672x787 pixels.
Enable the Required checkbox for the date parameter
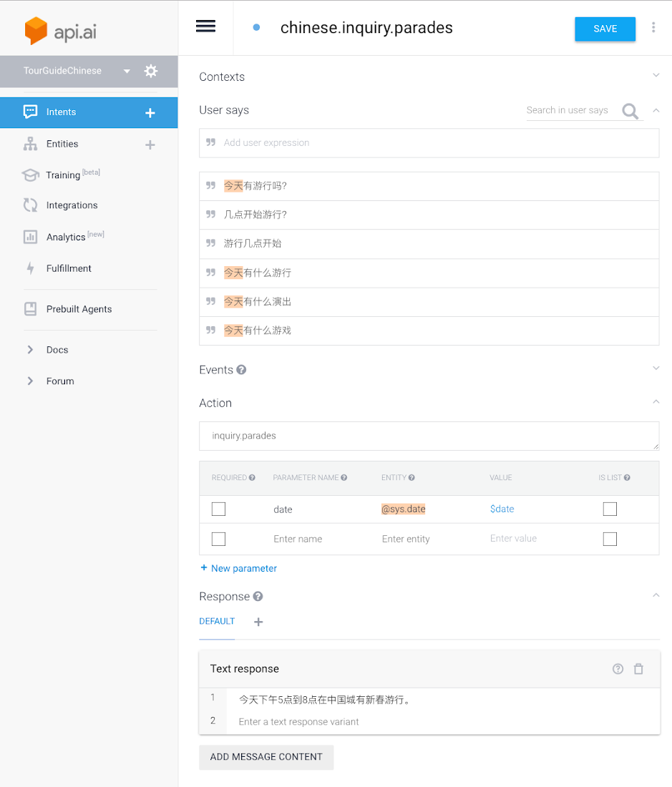(218, 509)
